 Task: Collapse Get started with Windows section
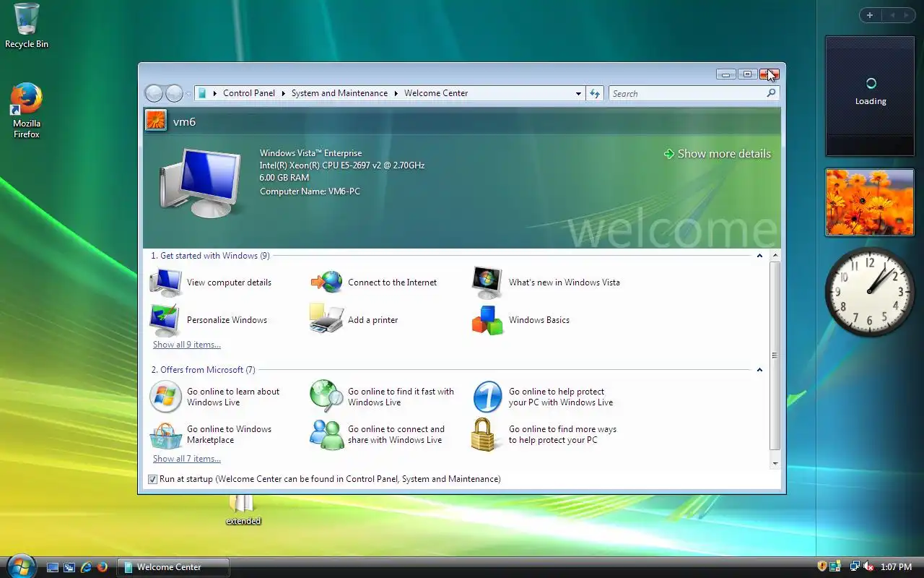pyautogui.click(x=759, y=256)
